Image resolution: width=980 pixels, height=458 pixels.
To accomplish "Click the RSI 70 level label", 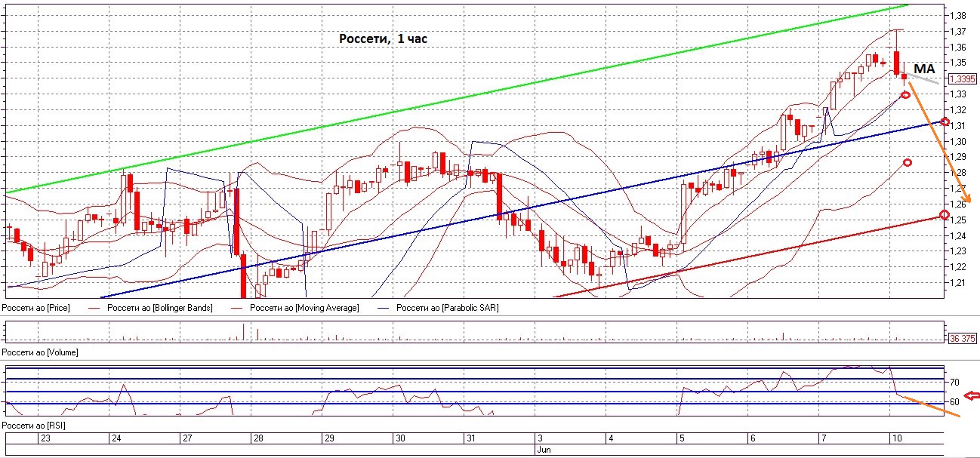I will coord(954,383).
